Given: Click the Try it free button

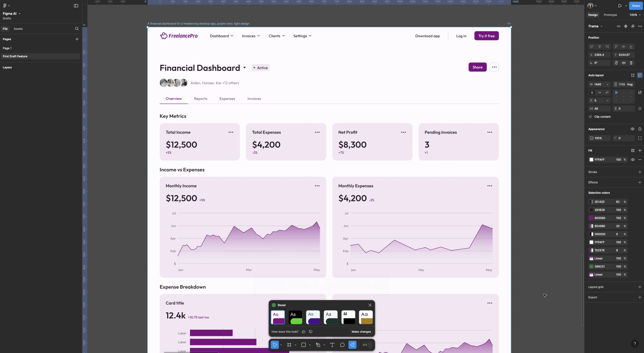Looking at the screenshot, I should point(486,36).
